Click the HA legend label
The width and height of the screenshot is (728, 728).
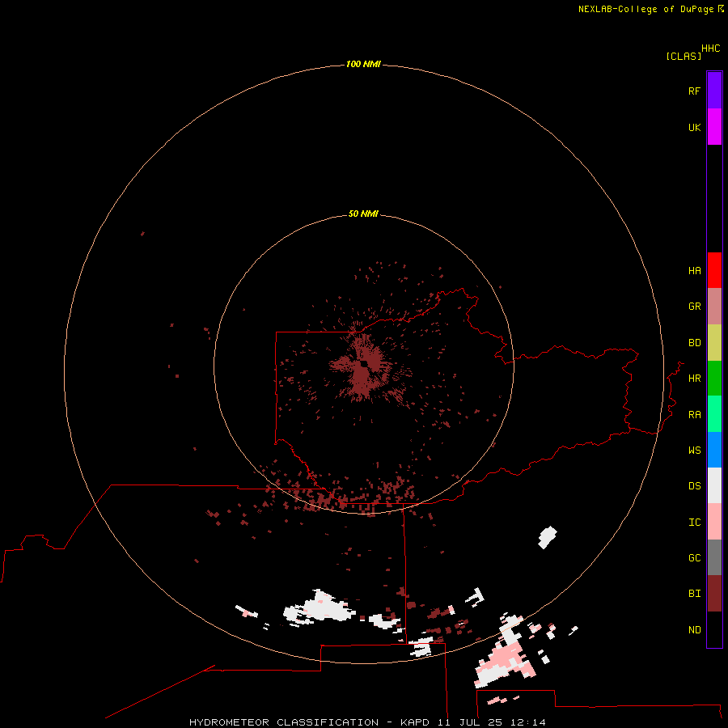tap(694, 271)
